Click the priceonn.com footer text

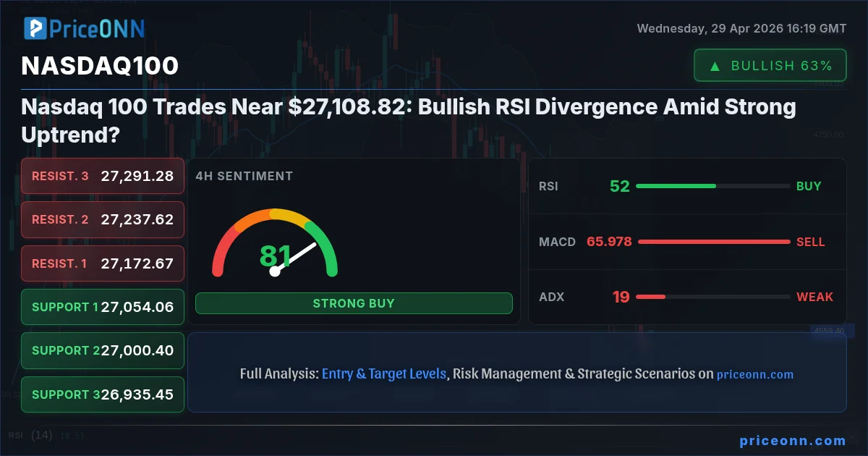[x=793, y=440]
